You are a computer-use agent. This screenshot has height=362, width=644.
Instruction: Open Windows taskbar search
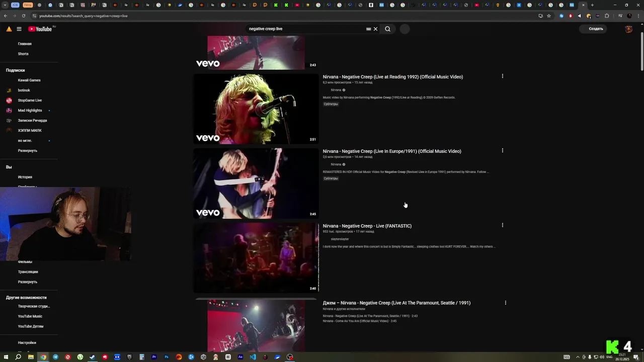(x=18, y=357)
